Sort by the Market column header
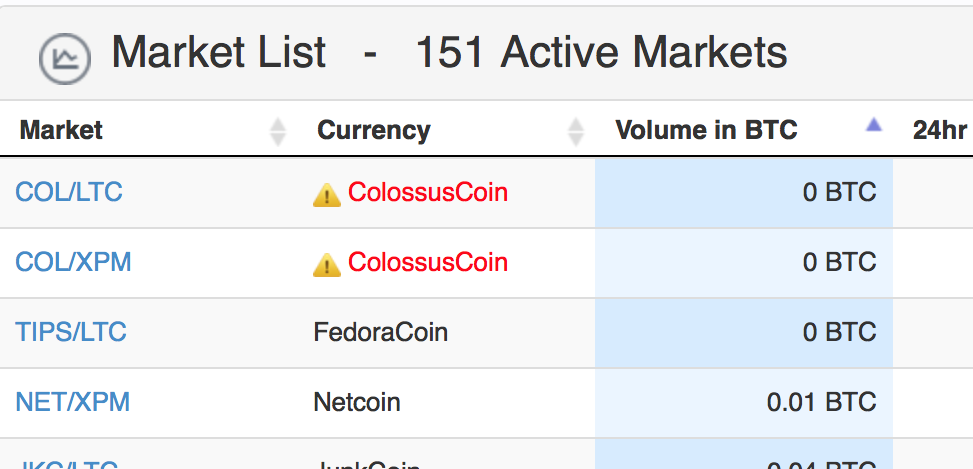This screenshot has width=973, height=469. coord(61,130)
